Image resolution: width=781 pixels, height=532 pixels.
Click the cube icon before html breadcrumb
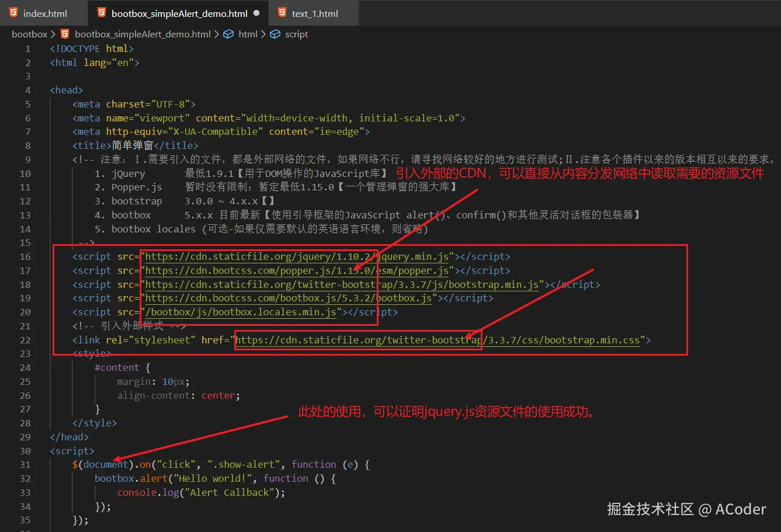[x=228, y=34]
